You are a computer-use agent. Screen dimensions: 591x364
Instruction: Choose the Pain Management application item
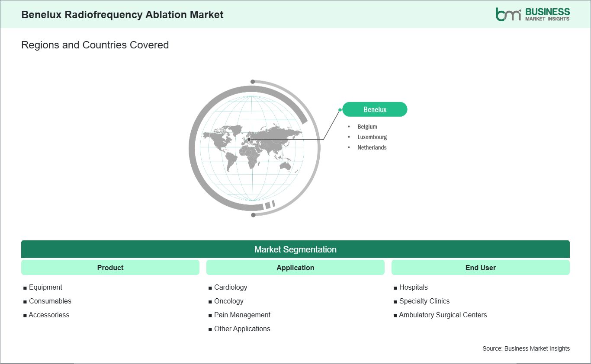pyautogui.click(x=242, y=315)
